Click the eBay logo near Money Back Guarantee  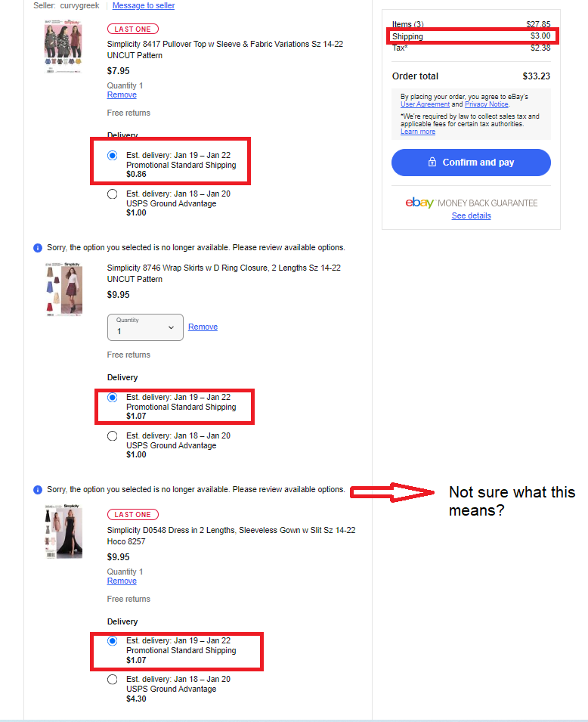tap(419, 203)
